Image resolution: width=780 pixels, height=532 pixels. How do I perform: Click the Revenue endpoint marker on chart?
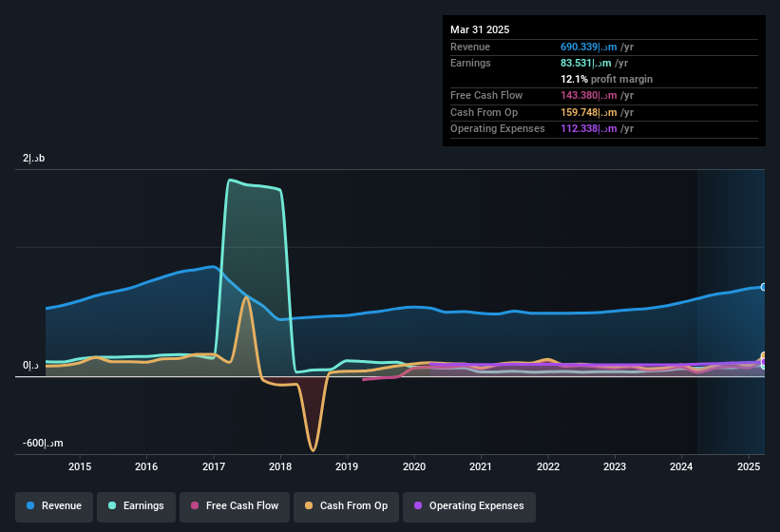(764, 288)
